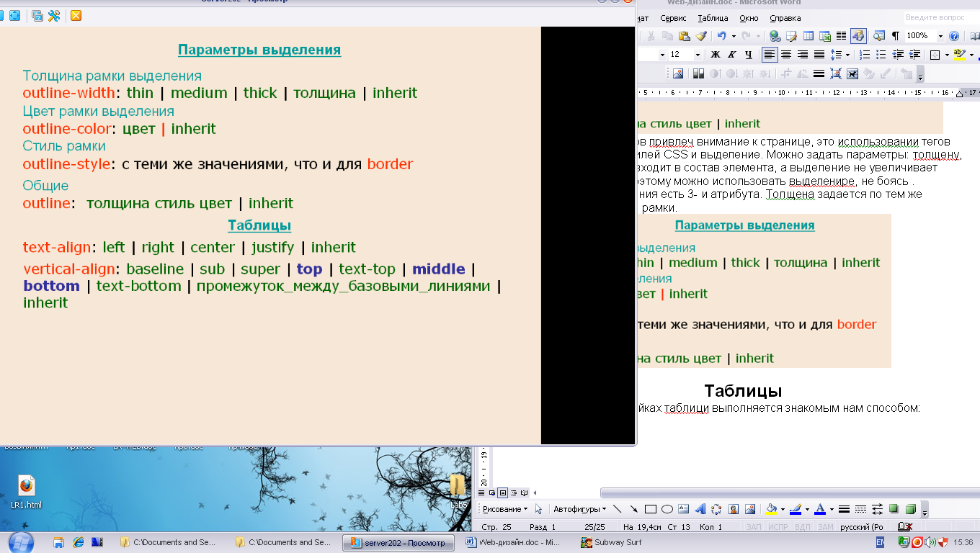Open Picture toolbar options arrow
The image size is (980, 553).
coord(920,75)
